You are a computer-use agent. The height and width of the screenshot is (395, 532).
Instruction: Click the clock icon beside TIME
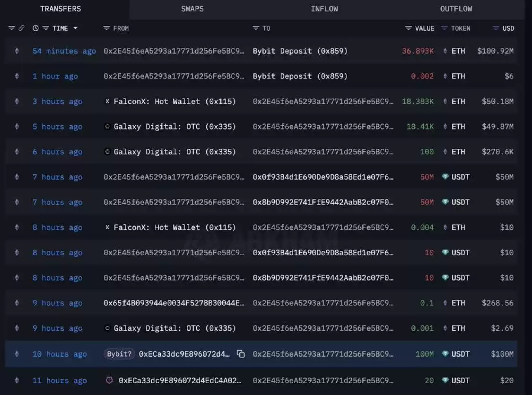35,28
